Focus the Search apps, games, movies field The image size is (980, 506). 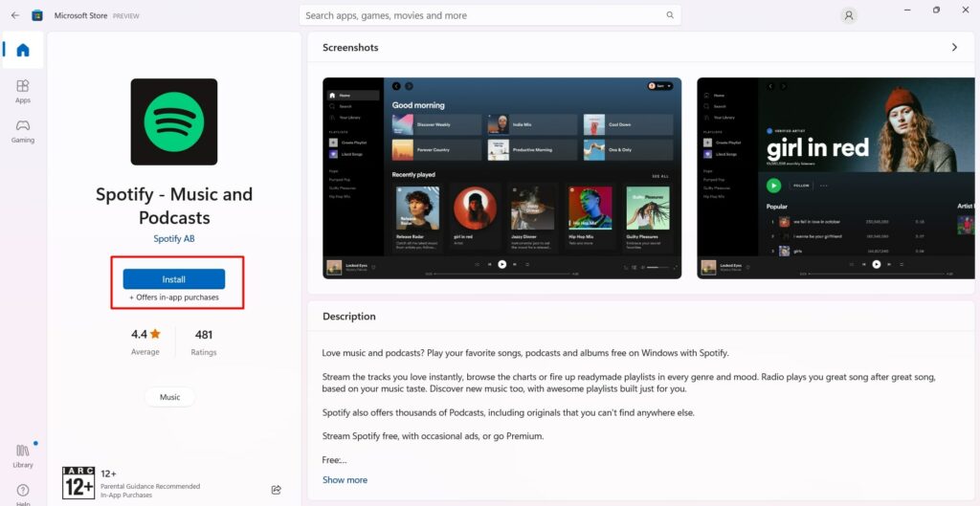(x=490, y=15)
